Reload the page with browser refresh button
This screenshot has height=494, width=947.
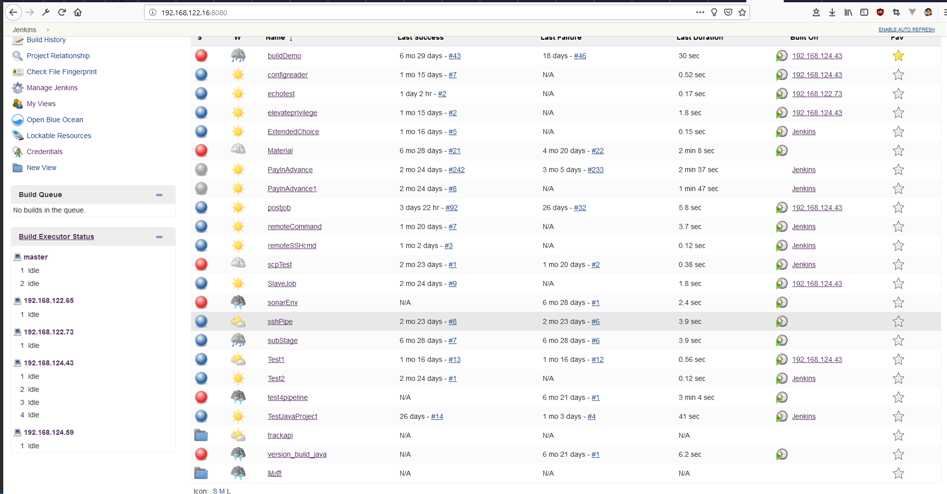62,12
